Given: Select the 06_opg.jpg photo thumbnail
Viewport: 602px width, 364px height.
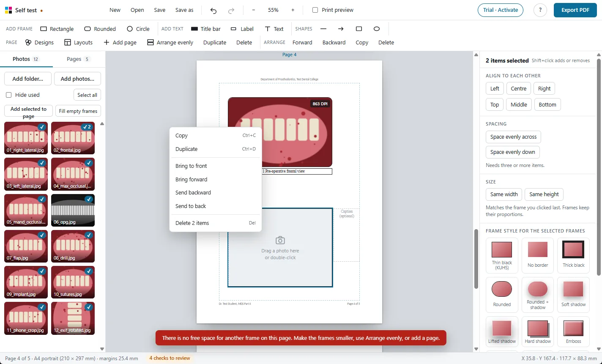Looking at the screenshot, I should [x=73, y=210].
